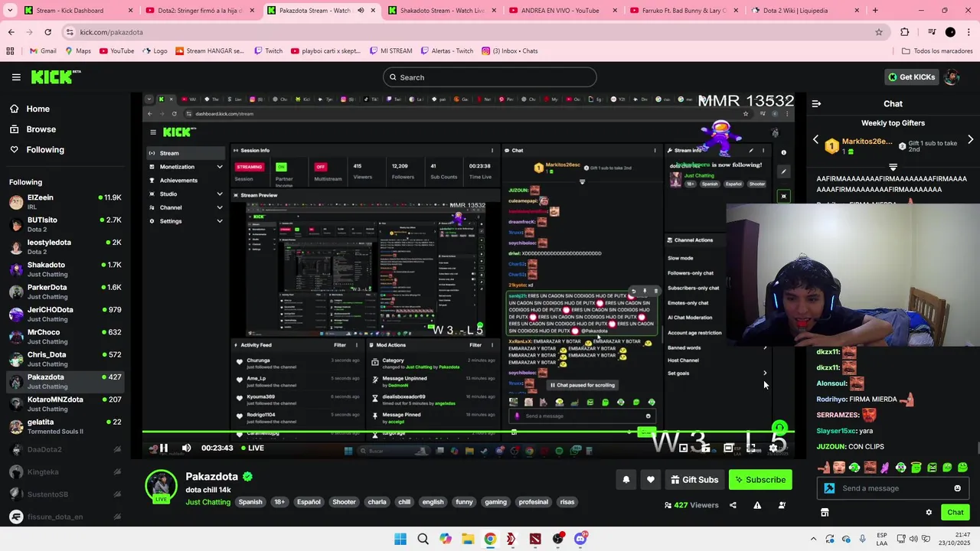Open Chrome extensions puzzle icon
Viewport: 980px width, 551px height.
pos(905,32)
